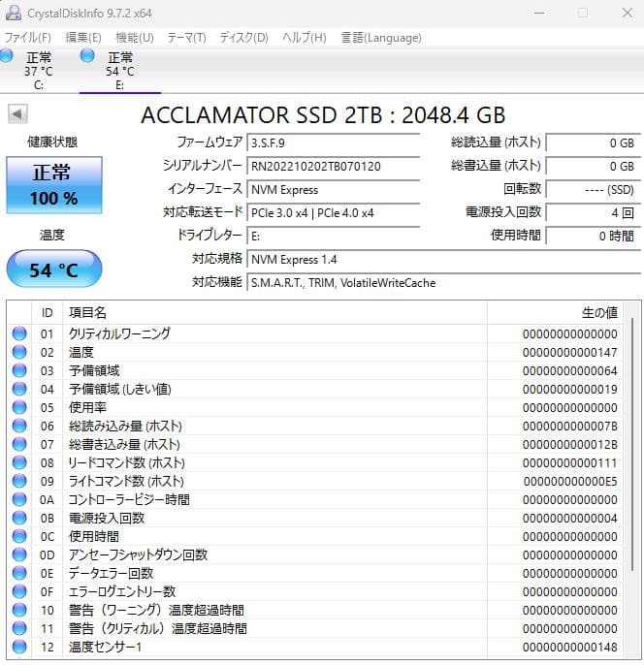The image size is (644, 665).
Task: Click the firmware field showing 3.S.F.9
Action: [x=333, y=142]
